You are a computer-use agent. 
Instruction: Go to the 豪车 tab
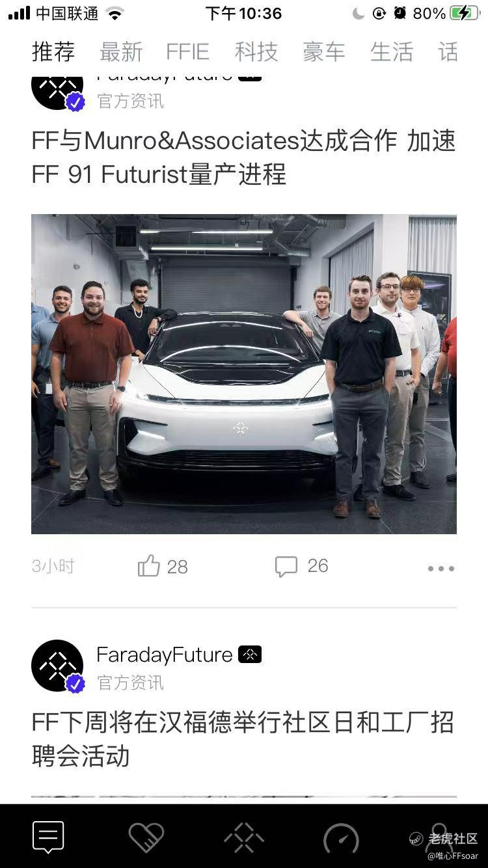[x=324, y=52]
